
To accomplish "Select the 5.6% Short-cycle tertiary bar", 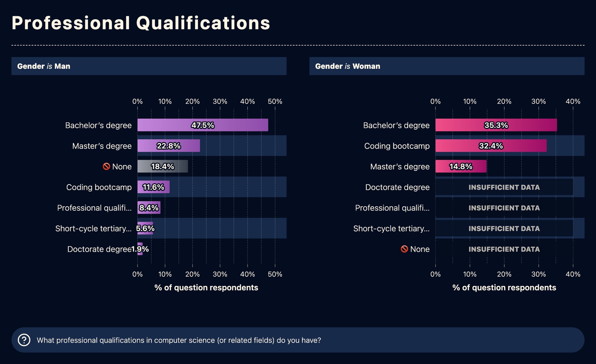I will click(x=145, y=228).
